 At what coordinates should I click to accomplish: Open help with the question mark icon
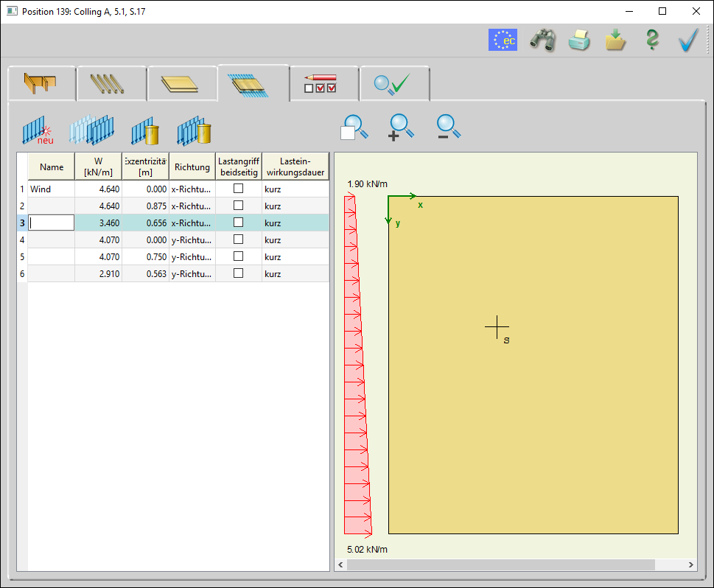[651, 40]
